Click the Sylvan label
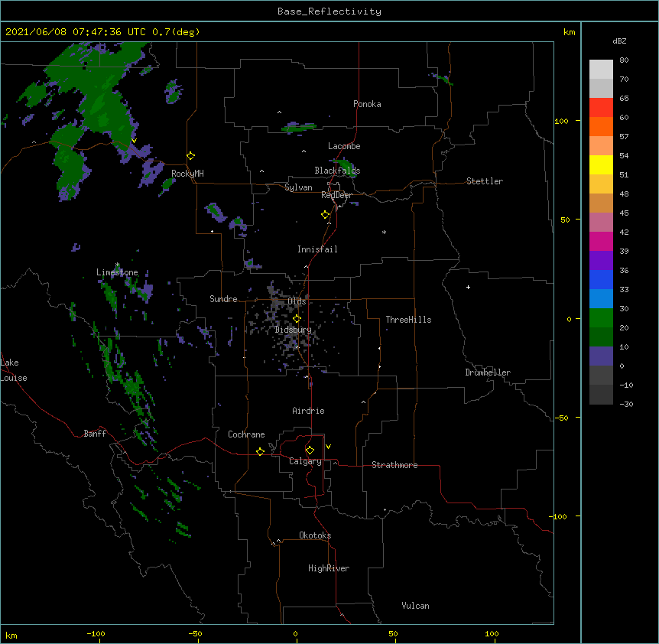Screen dimensions: 659x644 [298, 187]
